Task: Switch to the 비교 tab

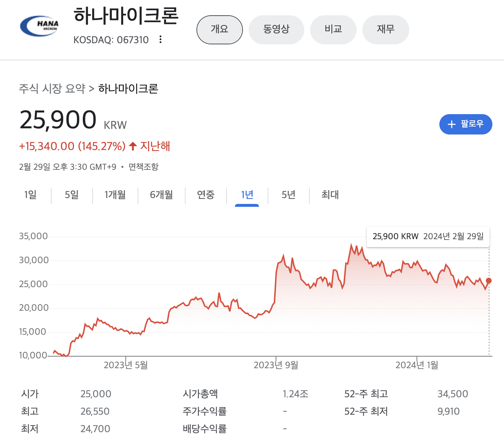Action: click(333, 29)
